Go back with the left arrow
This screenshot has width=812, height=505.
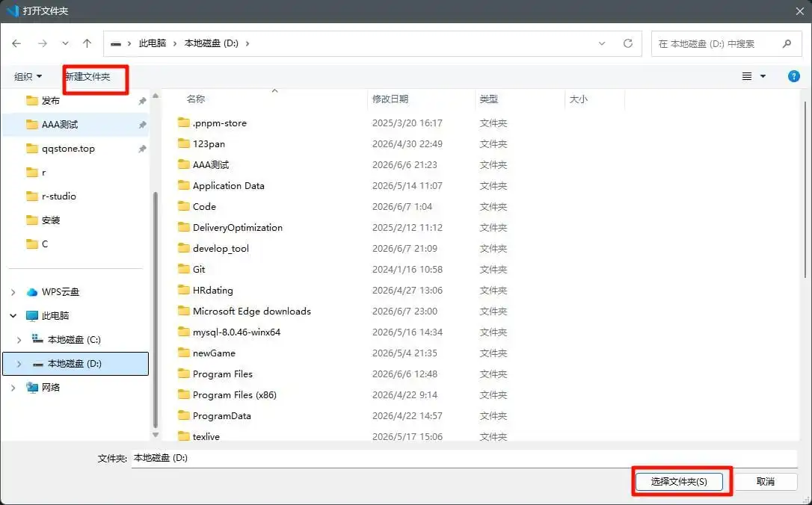16,43
